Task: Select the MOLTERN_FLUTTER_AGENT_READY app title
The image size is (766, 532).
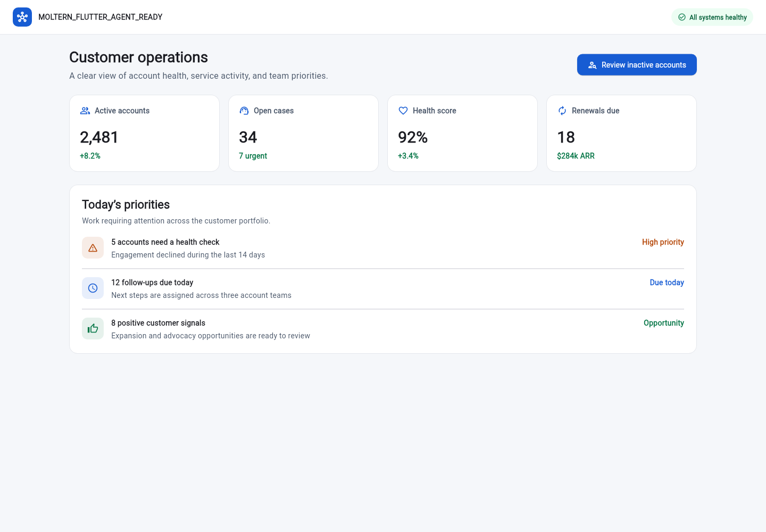Action: click(x=101, y=17)
